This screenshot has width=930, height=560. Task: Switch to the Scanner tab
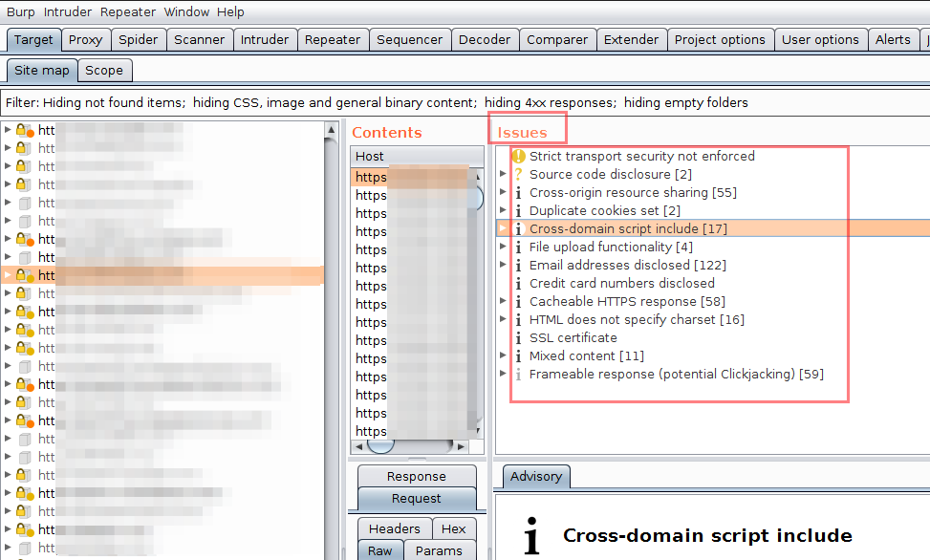click(199, 40)
